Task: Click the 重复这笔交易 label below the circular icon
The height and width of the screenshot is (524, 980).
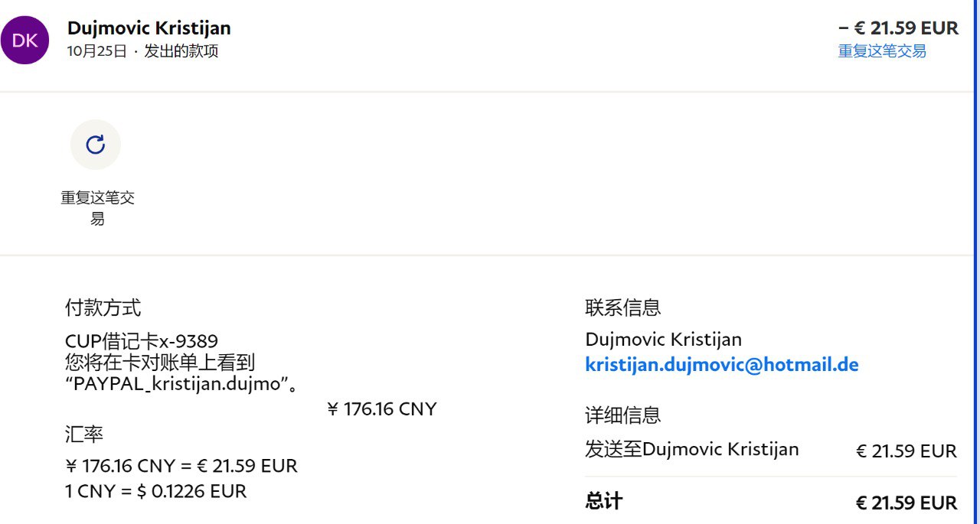Action: click(x=97, y=208)
